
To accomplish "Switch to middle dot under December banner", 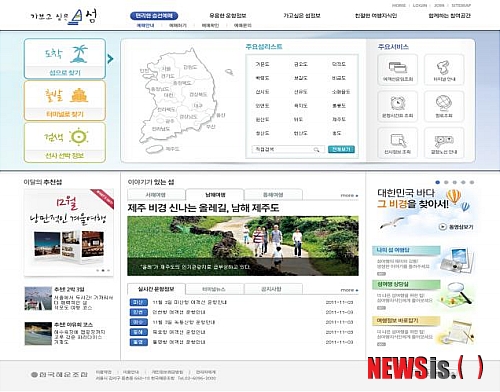I will (x=103, y=271).
